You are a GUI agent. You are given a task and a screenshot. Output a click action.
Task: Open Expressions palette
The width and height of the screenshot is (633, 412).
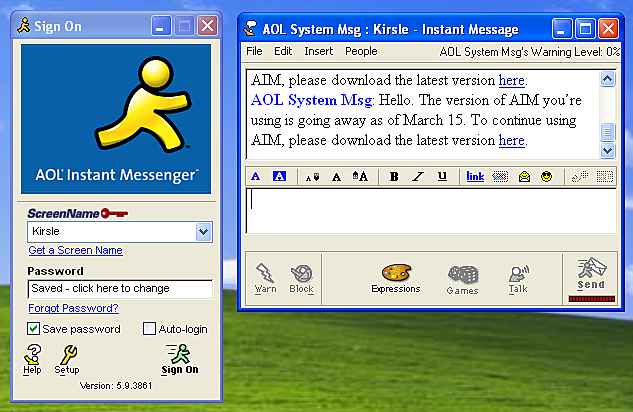coord(396,278)
